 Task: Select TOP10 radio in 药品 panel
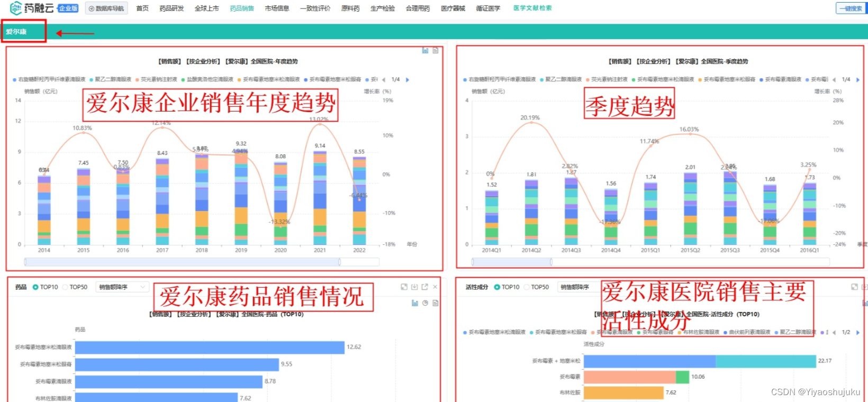[46, 287]
